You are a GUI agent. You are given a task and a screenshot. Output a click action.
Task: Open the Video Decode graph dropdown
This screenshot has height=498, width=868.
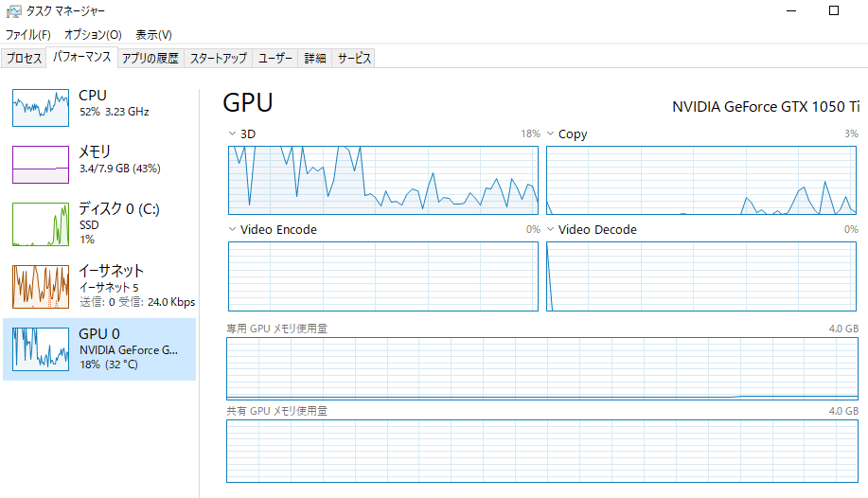coord(551,230)
